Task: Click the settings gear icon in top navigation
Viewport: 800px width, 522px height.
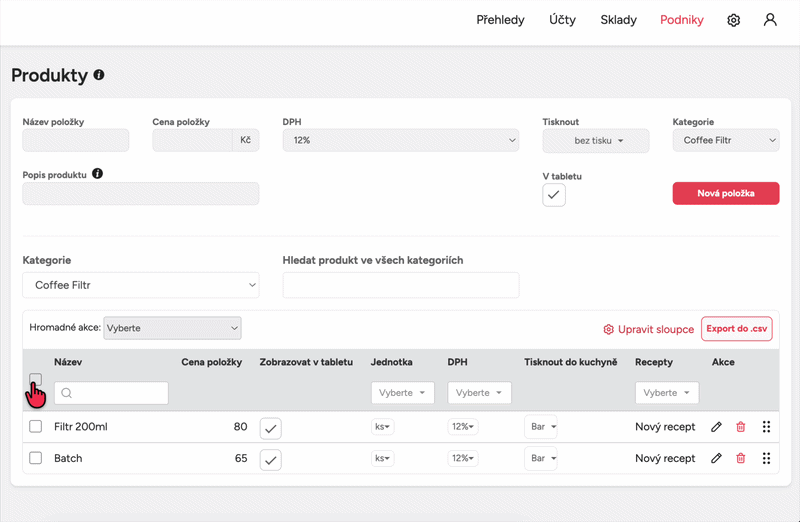Action: click(733, 20)
